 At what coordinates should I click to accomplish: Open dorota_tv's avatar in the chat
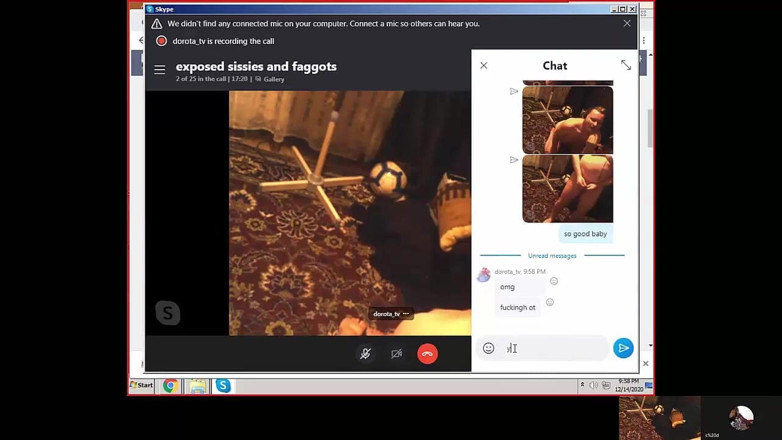tap(484, 275)
